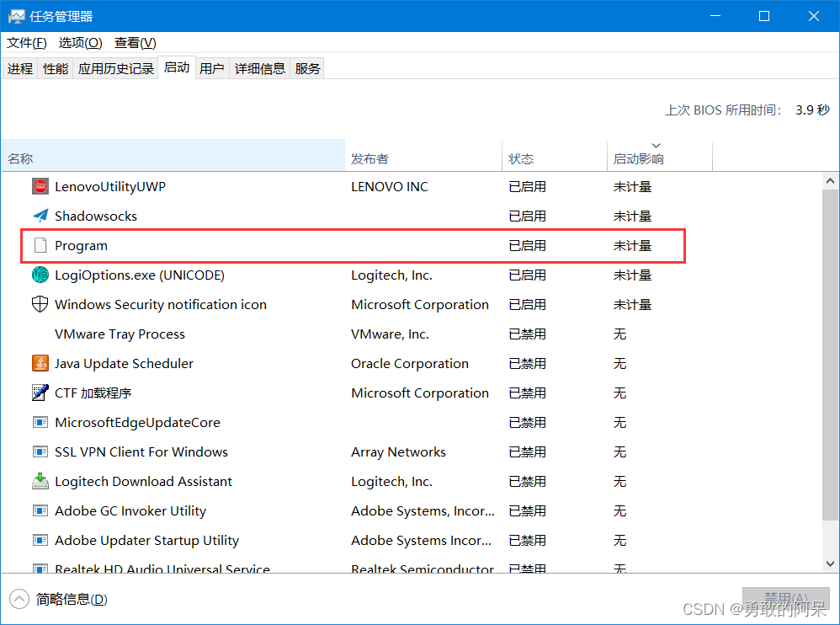Click the Logitech Download Assistant icon
Viewport: 840px width, 625px height.
coord(40,481)
